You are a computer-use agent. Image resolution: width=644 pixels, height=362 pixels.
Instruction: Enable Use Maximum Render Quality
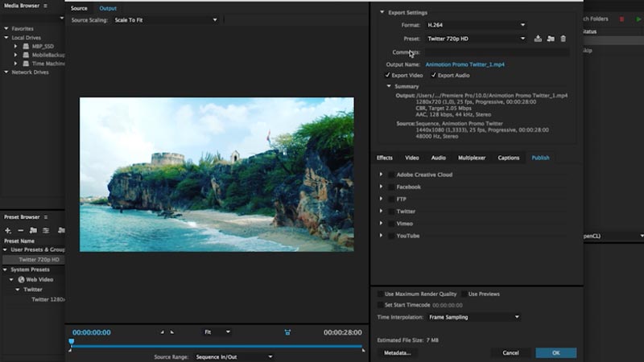381,294
